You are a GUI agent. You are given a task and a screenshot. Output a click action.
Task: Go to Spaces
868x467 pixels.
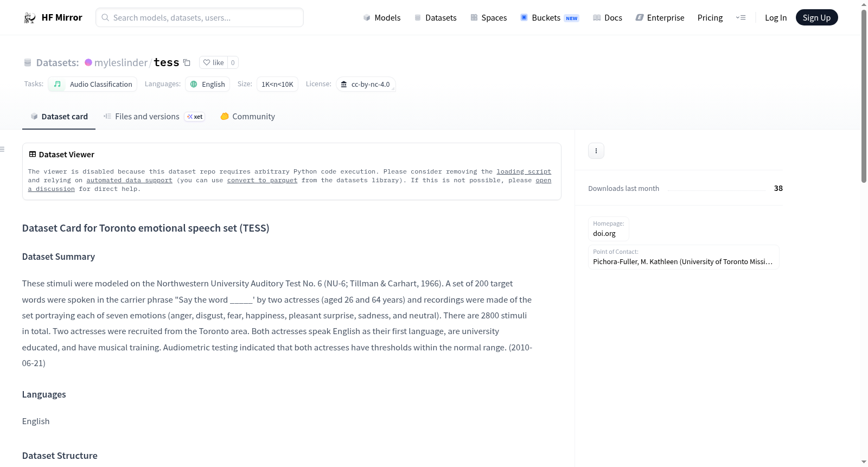[488, 18]
